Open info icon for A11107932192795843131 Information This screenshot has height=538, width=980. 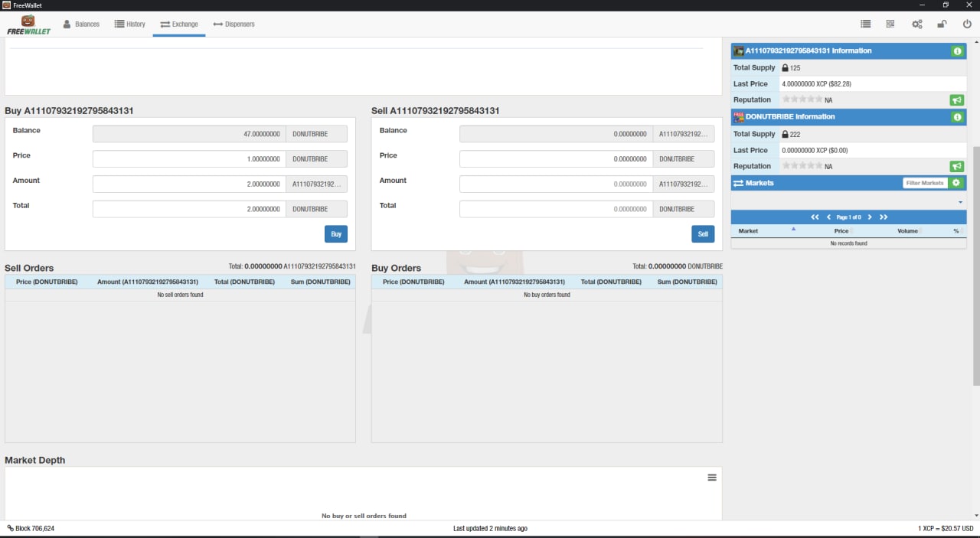pos(957,51)
